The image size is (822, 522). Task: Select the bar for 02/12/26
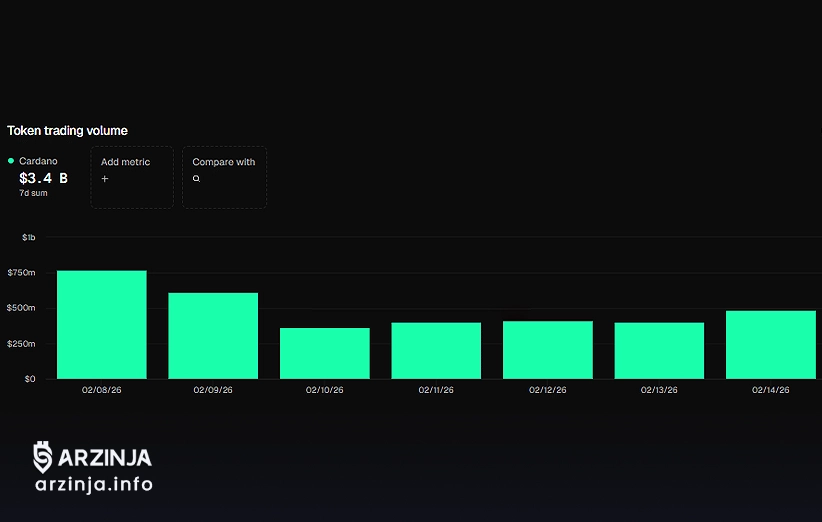point(548,350)
